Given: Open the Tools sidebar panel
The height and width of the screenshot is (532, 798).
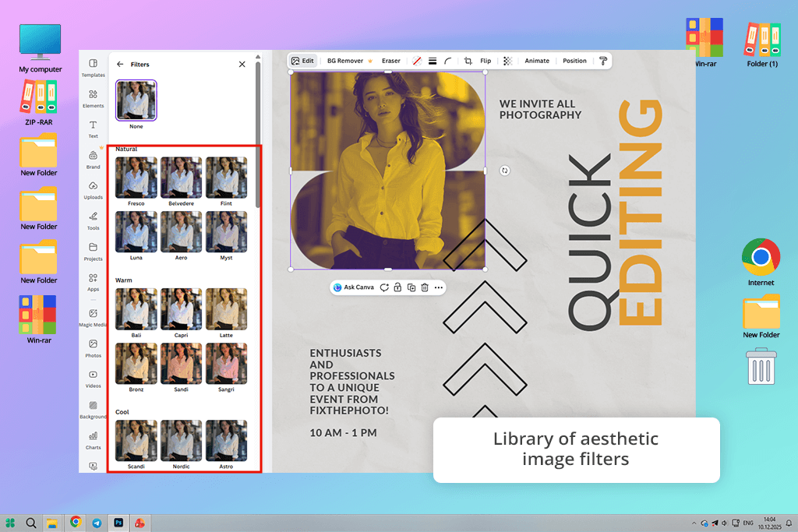Looking at the screenshot, I should tap(94, 220).
